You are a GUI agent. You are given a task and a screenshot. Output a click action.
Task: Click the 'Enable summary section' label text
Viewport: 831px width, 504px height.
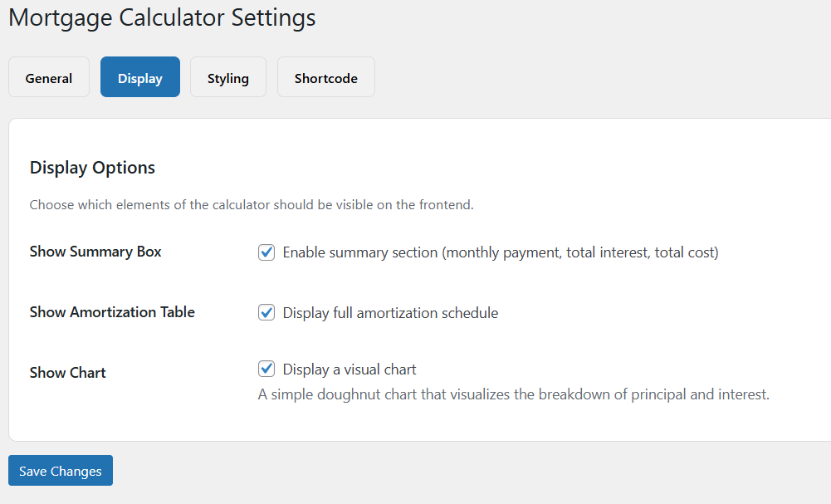[500, 252]
